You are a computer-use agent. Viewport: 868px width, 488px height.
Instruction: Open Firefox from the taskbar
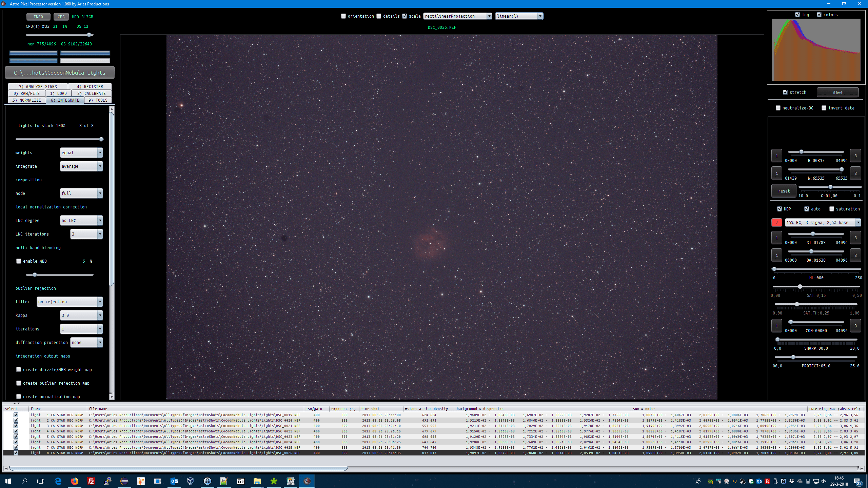point(75,481)
